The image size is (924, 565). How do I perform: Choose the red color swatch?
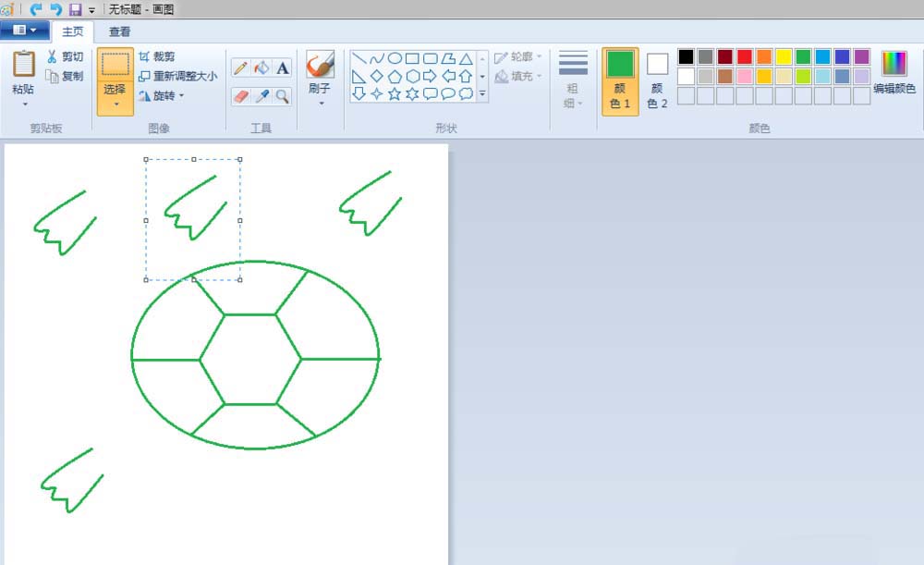(x=744, y=56)
